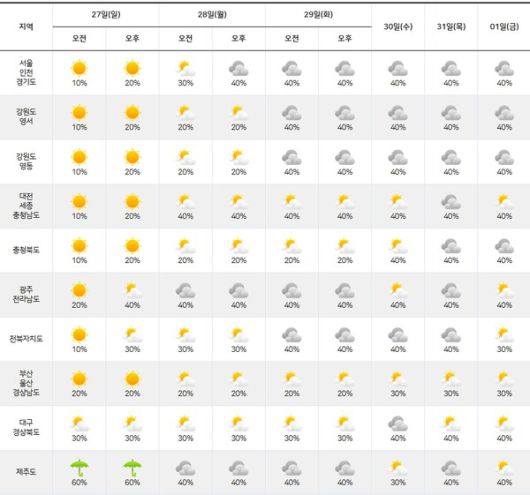Click sunny icon for 강원도 영동 27일 오후
Screen dimensions: 530x495
tap(132, 157)
